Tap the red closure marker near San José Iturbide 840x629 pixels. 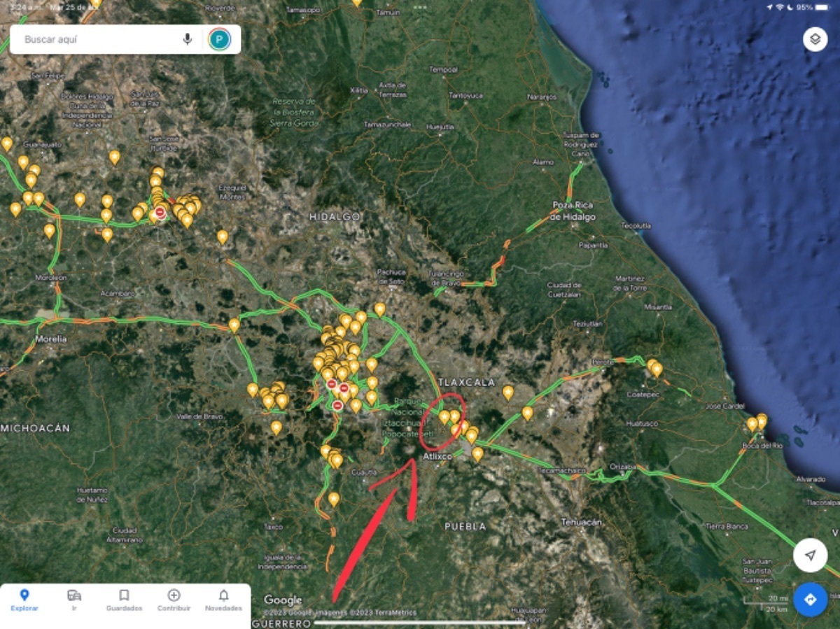coord(160,212)
